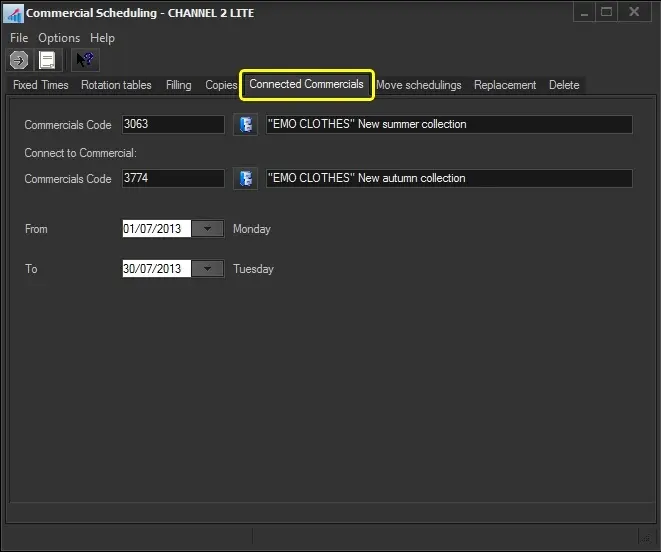Click the arrow execute icon in toolbar
Image resolution: width=661 pixels, height=552 pixels.
(18, 60)
